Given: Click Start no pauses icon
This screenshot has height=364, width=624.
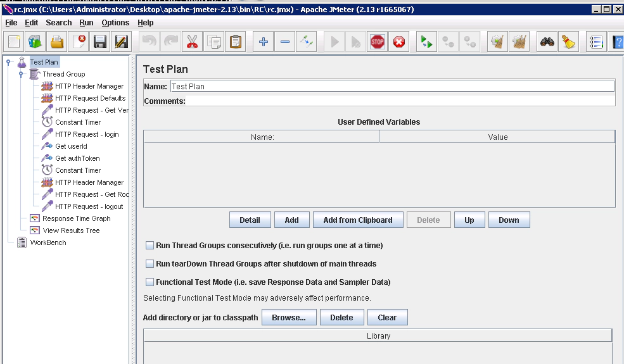Looking at the screenshot, I should coord(356,41).
